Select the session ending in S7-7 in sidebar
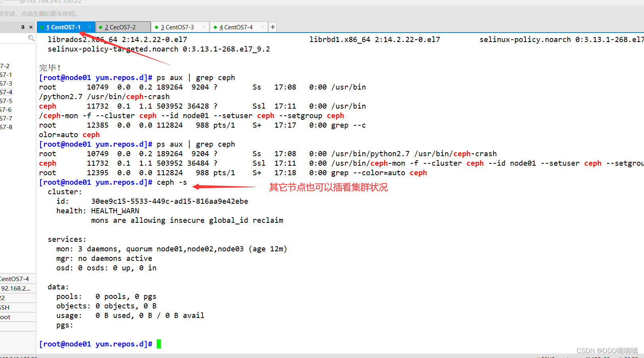 click(x=6, y=118)
